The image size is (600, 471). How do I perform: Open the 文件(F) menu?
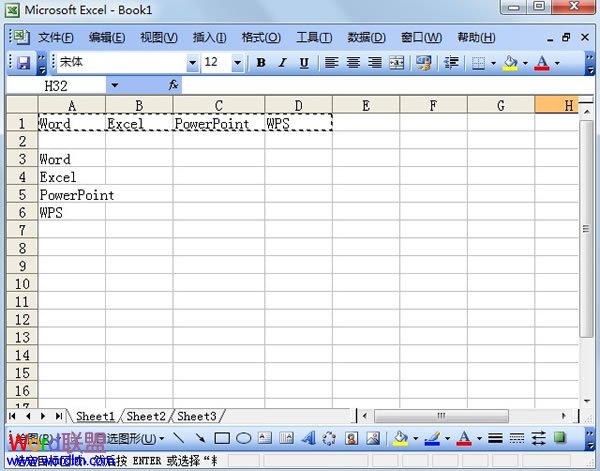[56, 37]
